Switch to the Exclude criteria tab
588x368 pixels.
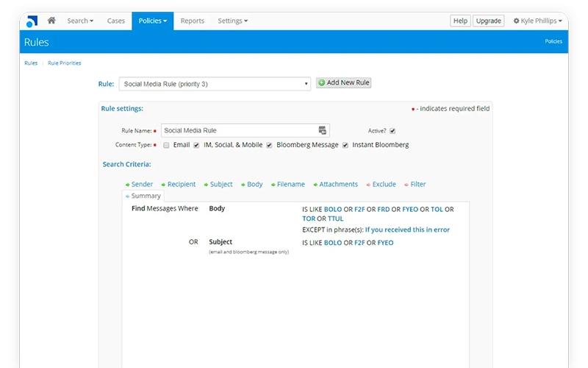pos(384,185)
